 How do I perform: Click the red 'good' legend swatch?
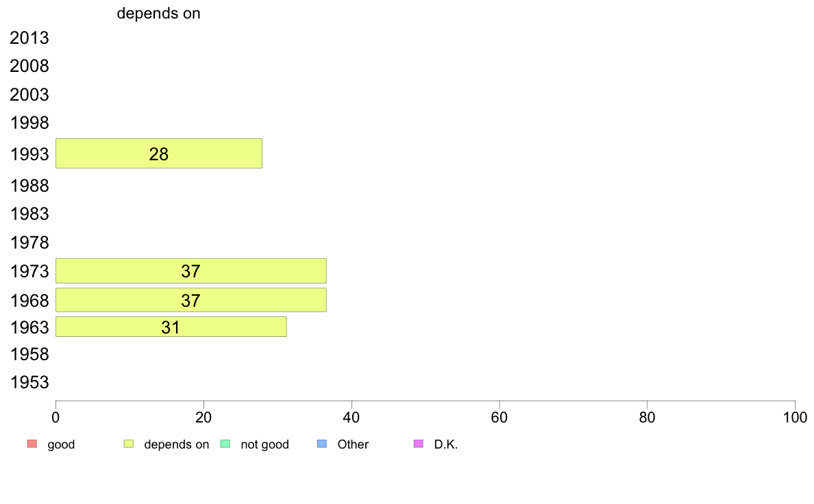pos(32,444)
